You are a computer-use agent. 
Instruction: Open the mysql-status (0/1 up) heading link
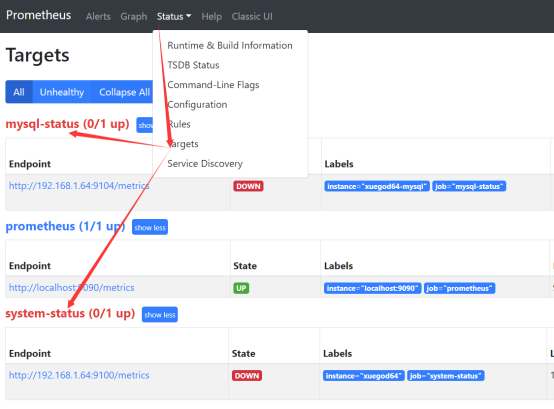point(67,124)
